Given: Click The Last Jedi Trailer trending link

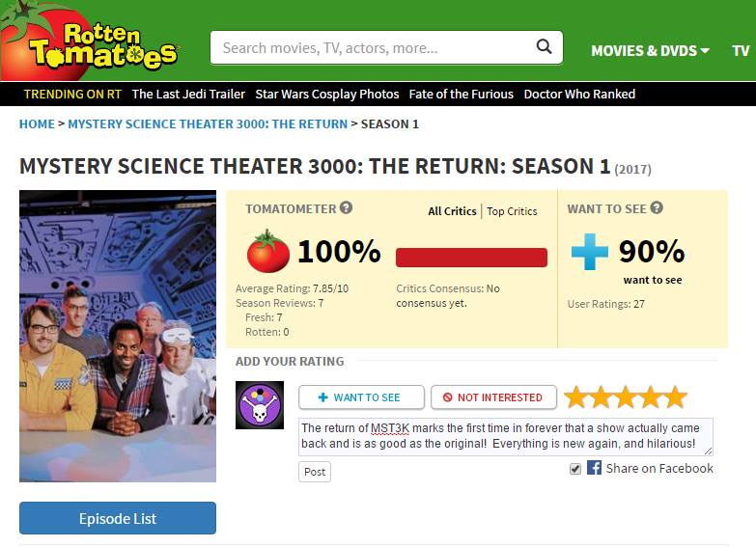Looking at the screenshot, I should click(189, 94).
